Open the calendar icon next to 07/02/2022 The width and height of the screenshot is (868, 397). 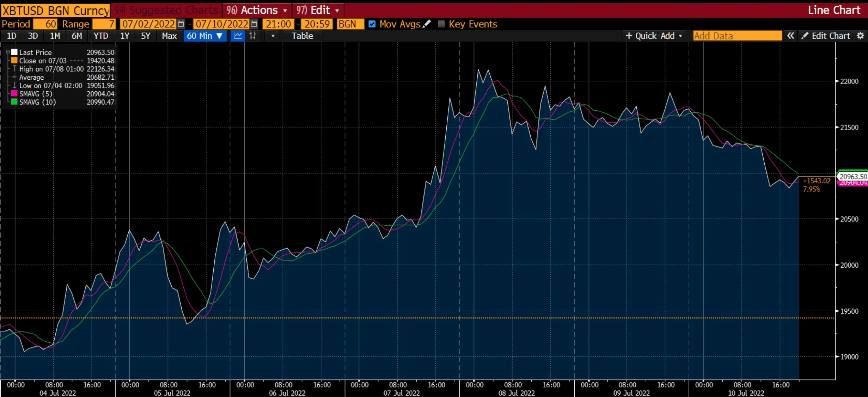[181, 24]
